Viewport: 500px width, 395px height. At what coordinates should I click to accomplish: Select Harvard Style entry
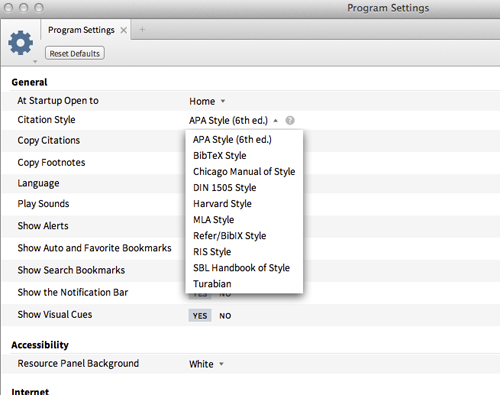click(222, 203)
